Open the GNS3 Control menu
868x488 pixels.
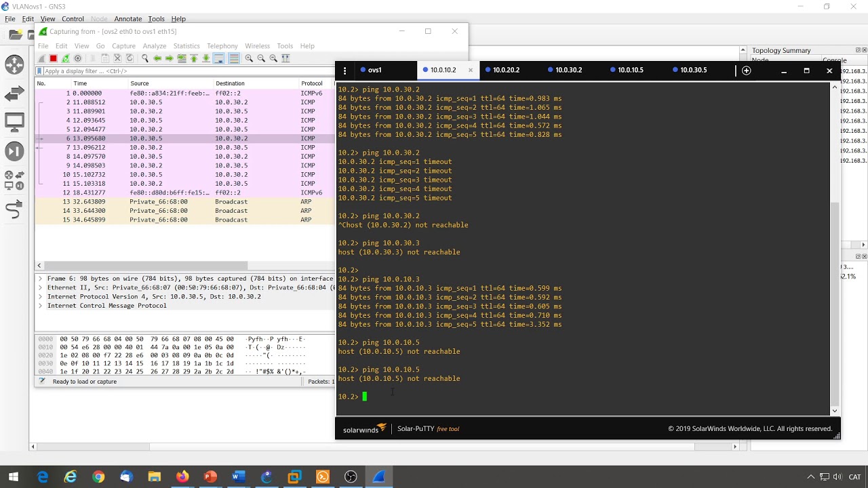coord(73,19)
